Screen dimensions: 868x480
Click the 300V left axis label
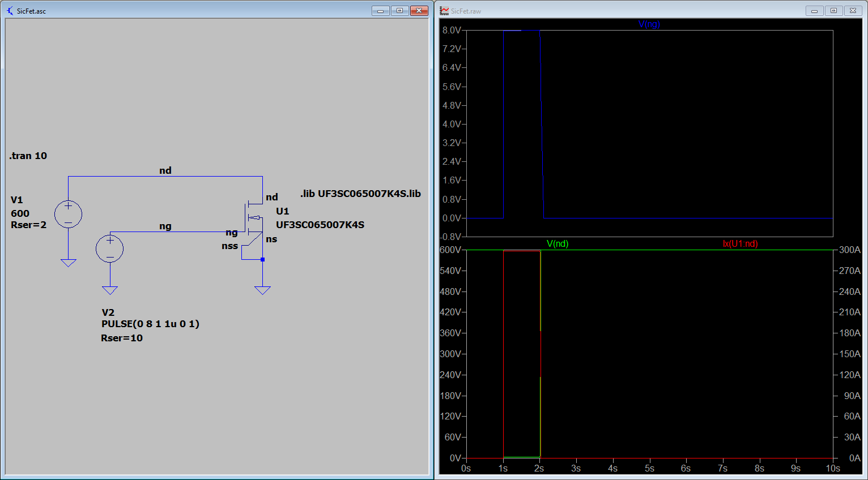pyautogui.click(x=450, y=354)
